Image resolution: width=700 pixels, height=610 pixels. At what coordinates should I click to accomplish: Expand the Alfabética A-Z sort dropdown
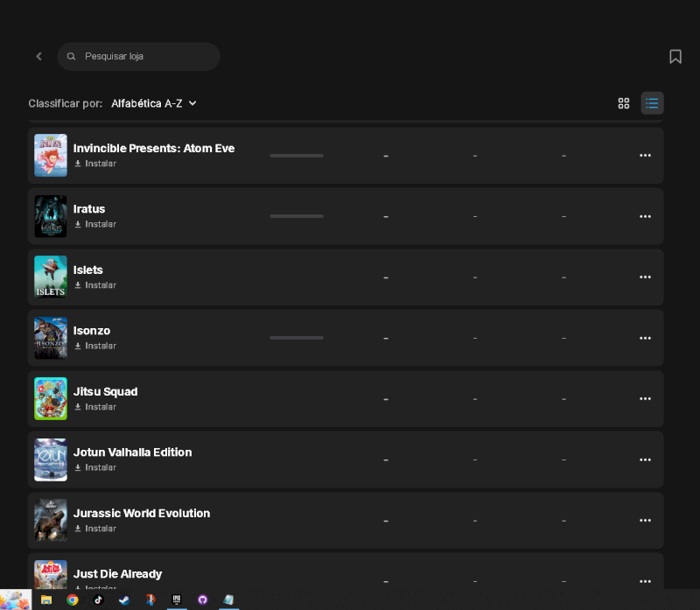coord(154,103)
